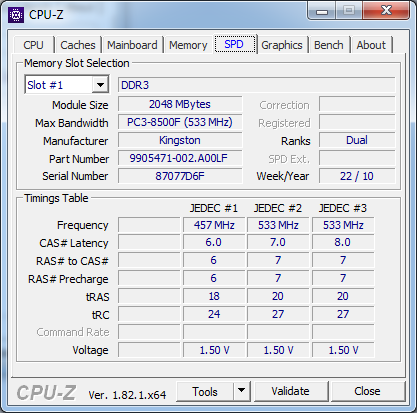The height and width of the screenshot is (413, 417).
Task: Click the SPD tab
Action: 235,44
